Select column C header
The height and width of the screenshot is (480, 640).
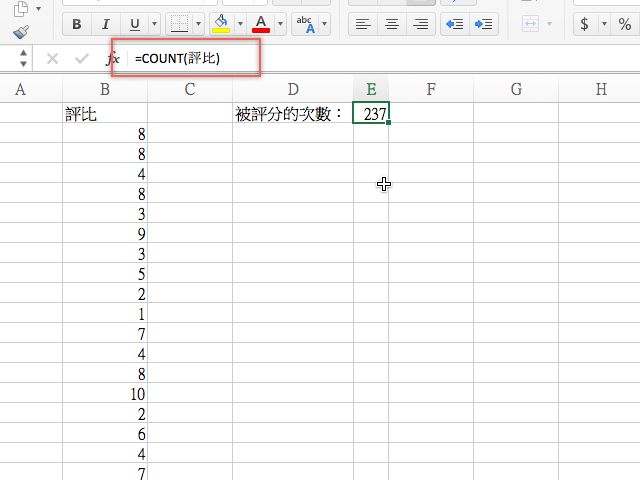click(190, 89)
